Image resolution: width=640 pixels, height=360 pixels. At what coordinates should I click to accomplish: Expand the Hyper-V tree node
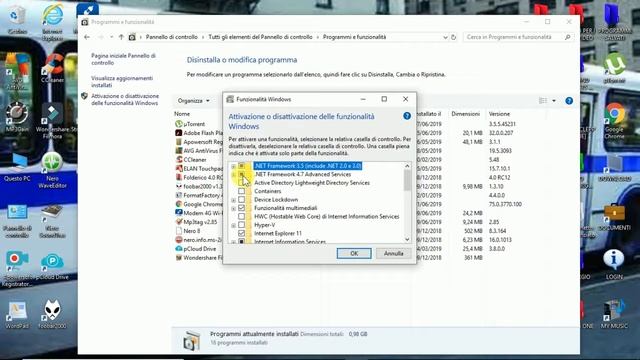point(233,225)
